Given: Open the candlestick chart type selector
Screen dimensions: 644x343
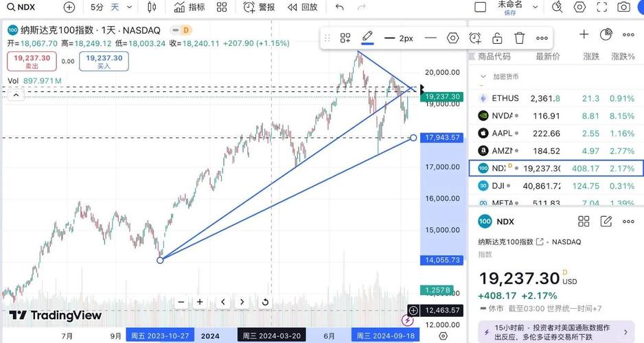Looking at the screenshot, I should tap(152, 7).
